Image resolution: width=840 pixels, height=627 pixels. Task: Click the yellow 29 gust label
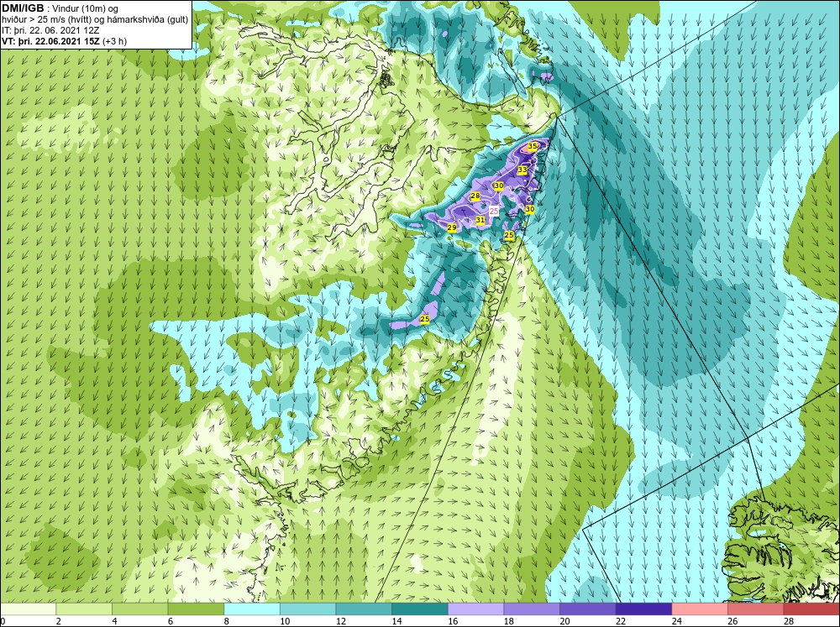(452, 228)
